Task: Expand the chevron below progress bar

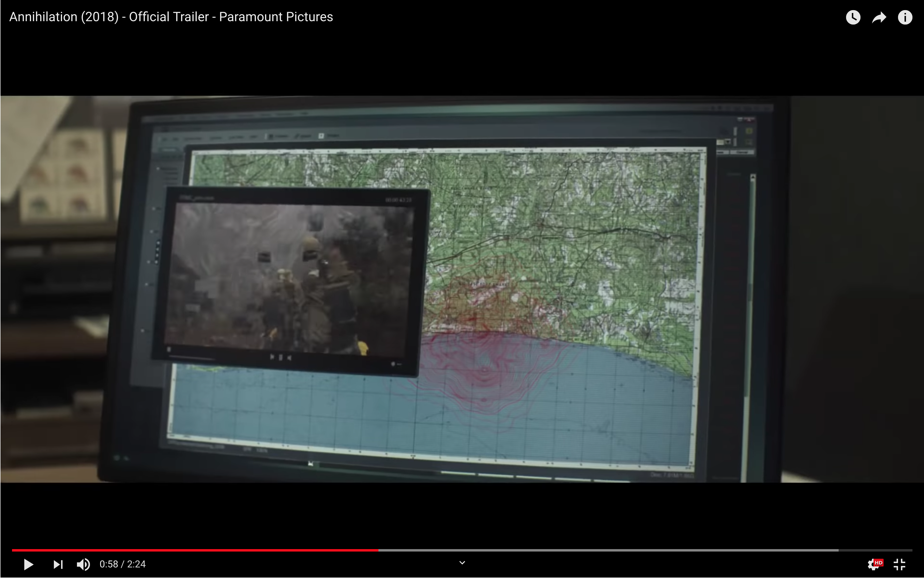Action: click(462, 563)
